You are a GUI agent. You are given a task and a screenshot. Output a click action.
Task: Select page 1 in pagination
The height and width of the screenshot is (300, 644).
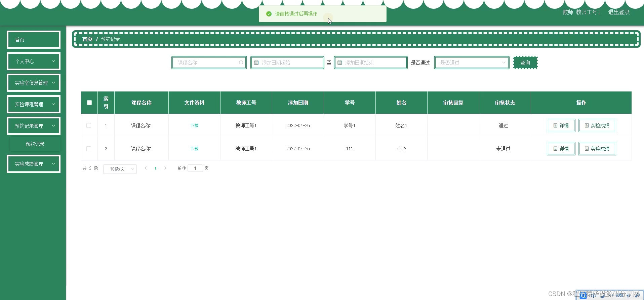[156, 168]
